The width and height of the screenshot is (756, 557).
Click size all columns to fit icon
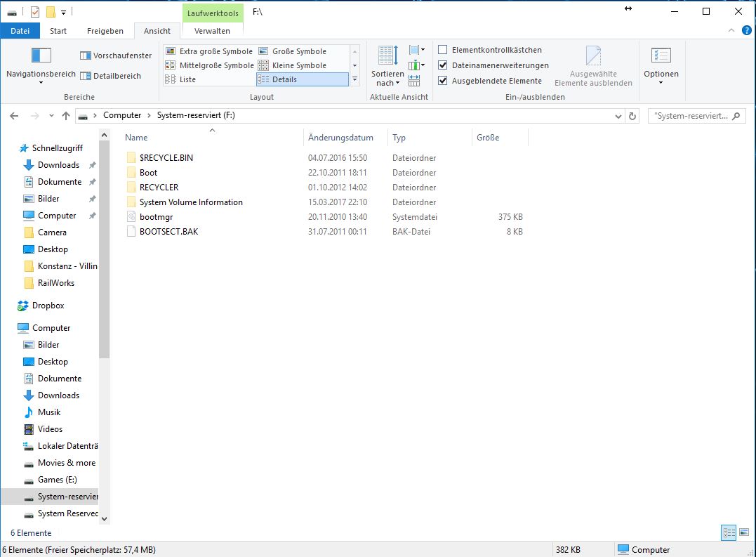(414, 81)
